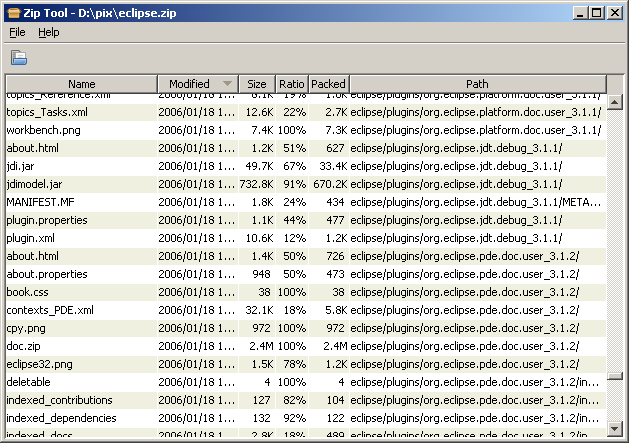The height and width of the screenshot is (443, 629).
Task: Maximize the Zip Tool window
Action: pos(597,13)
